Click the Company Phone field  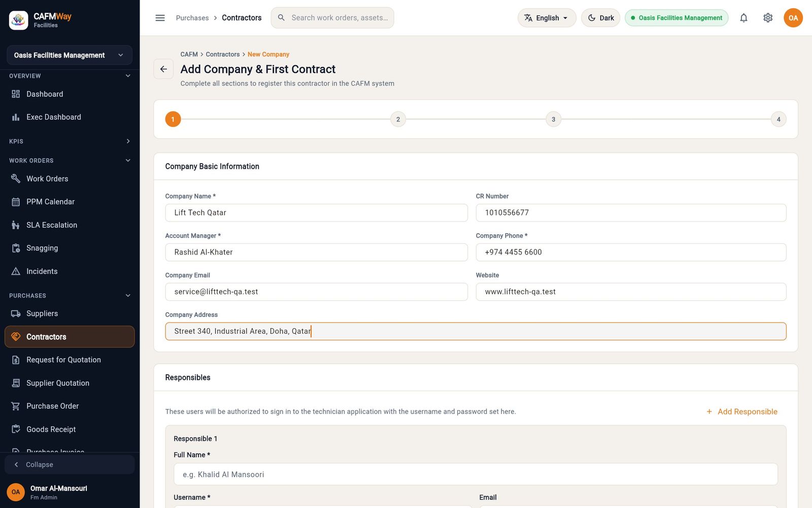tap(631, 252)
